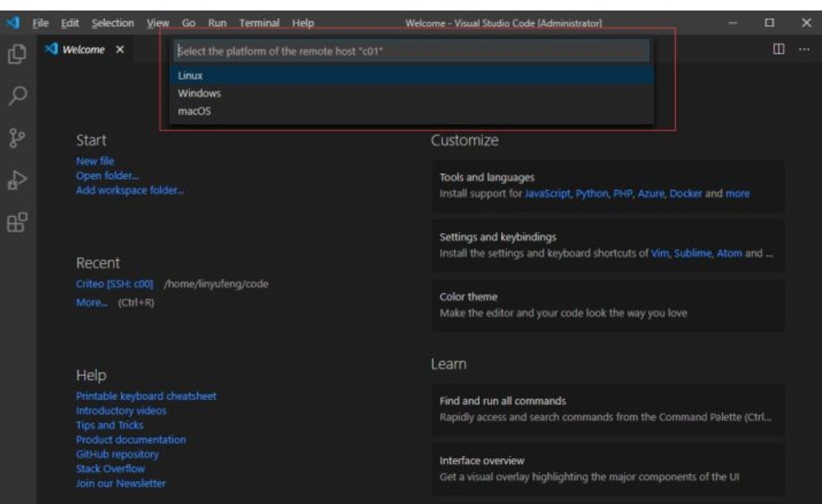Open the Search view in activity bar

(x=16, y=96)
